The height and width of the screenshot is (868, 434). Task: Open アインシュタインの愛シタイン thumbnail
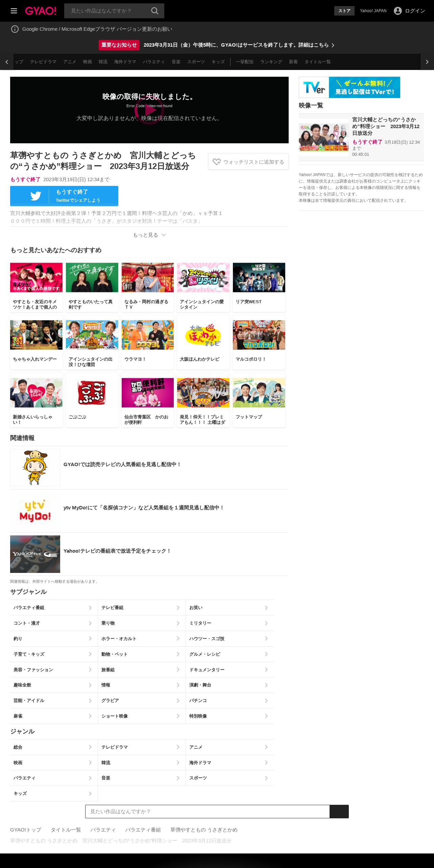coord(203,278)
